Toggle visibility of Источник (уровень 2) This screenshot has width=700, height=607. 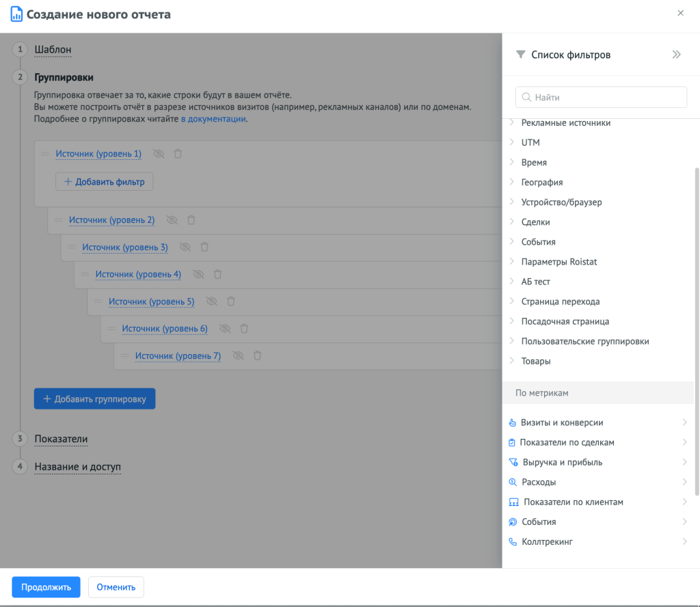[172, 220]
